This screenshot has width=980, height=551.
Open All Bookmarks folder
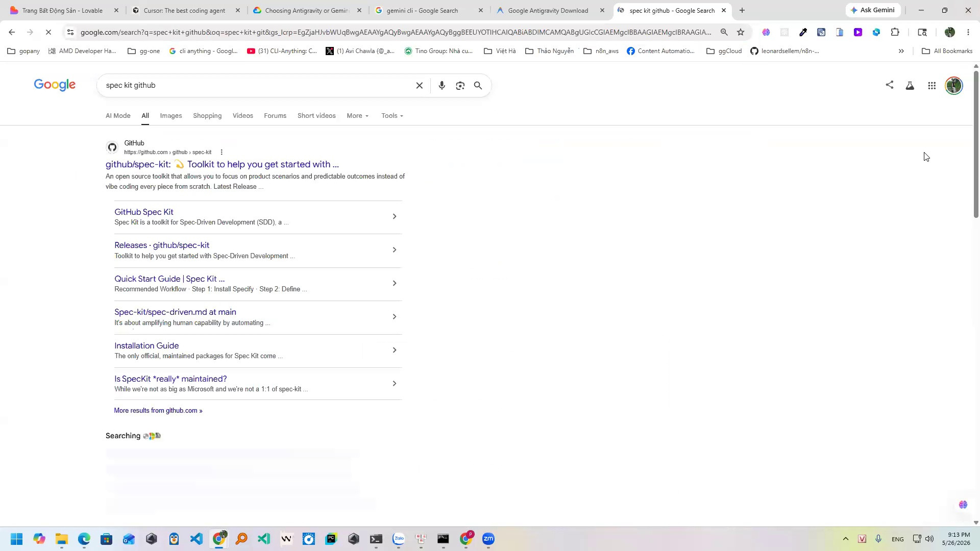click(947, 51)
